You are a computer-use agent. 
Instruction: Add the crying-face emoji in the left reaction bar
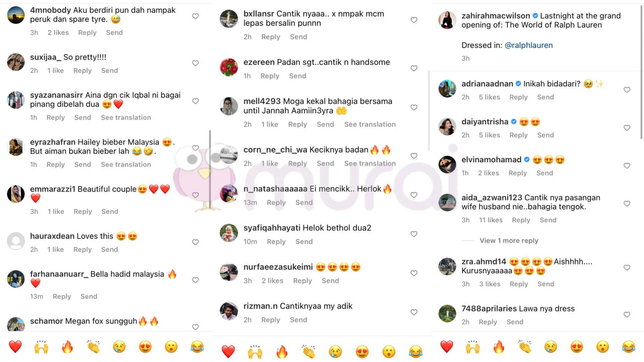[x=119, y=347]
